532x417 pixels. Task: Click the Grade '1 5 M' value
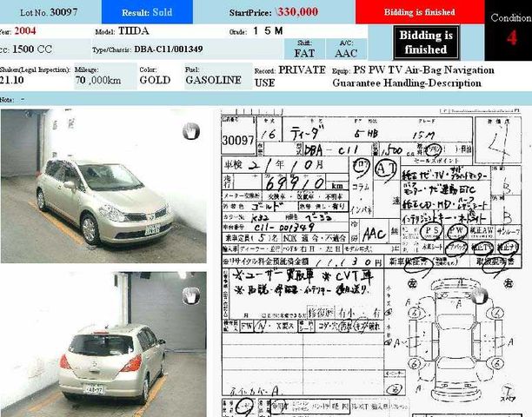coord(268,31)
